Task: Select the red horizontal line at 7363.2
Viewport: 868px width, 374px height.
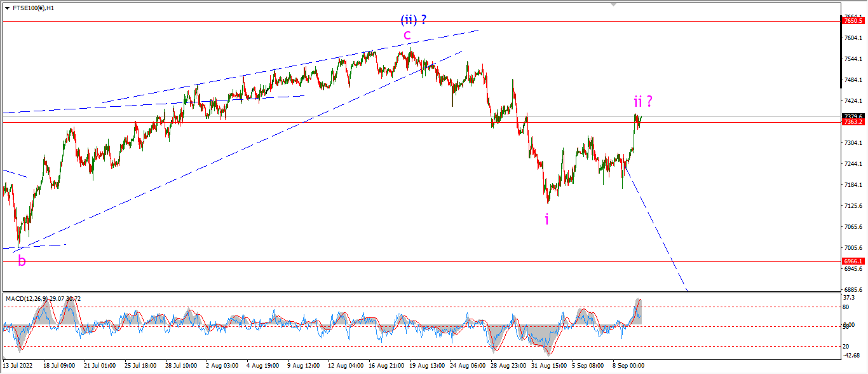Action: coord(419,121)
